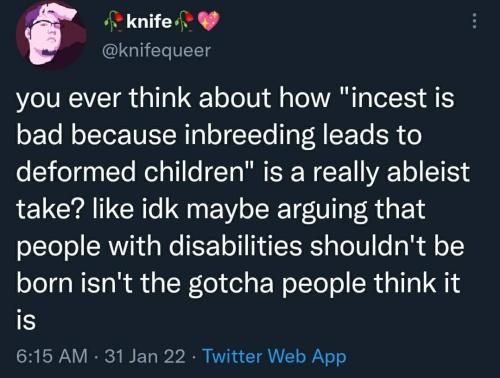The image size is (500, 378).
Task: Open the knife display name profile
Action: (x=149, y=22)
